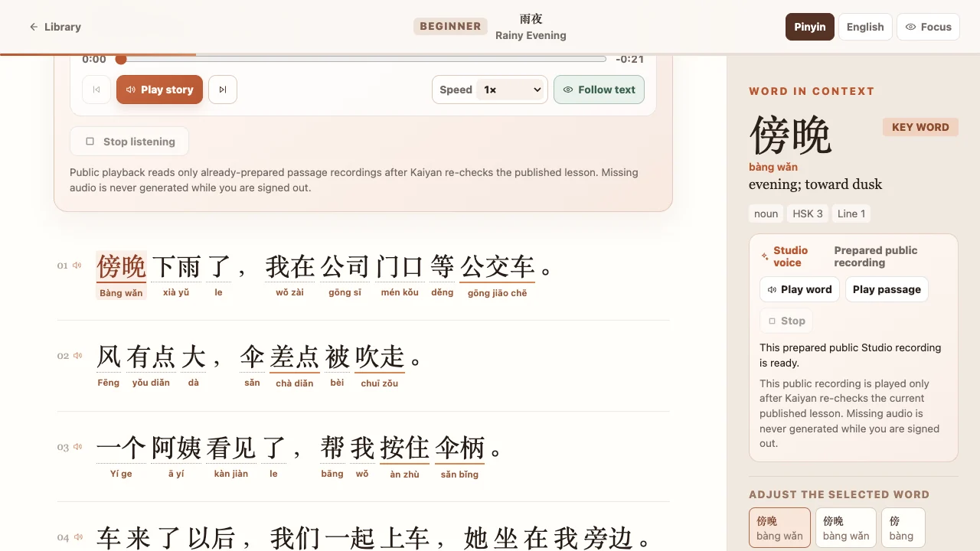Select the word 风 in line 02

point(109,366)
